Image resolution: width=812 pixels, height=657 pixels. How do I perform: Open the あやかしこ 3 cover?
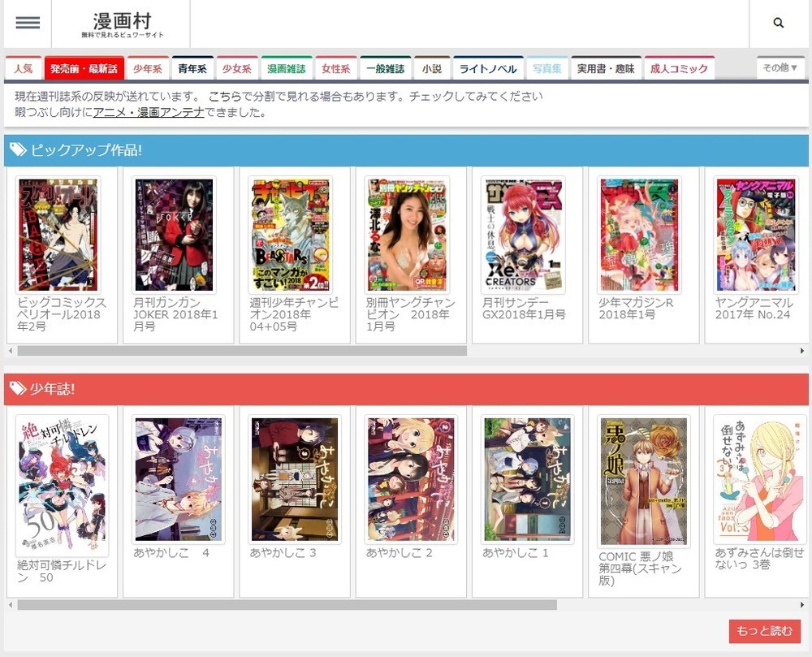[295, 479]
